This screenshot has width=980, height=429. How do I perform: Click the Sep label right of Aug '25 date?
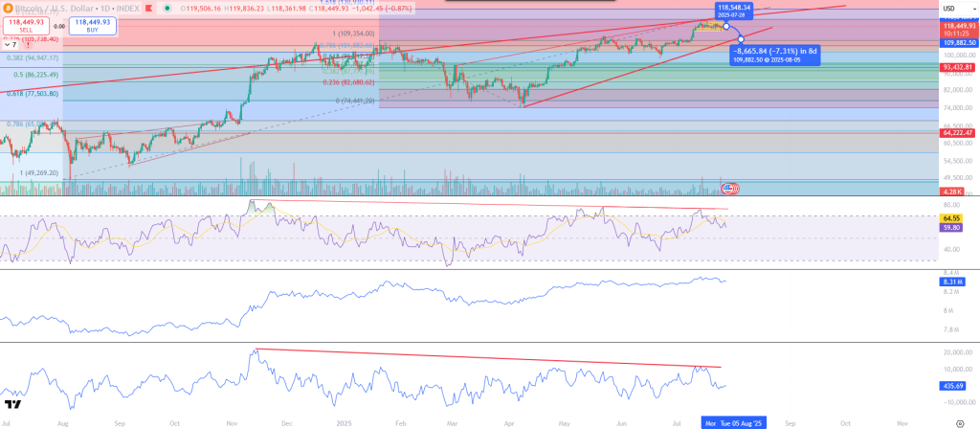click(791, 423)
